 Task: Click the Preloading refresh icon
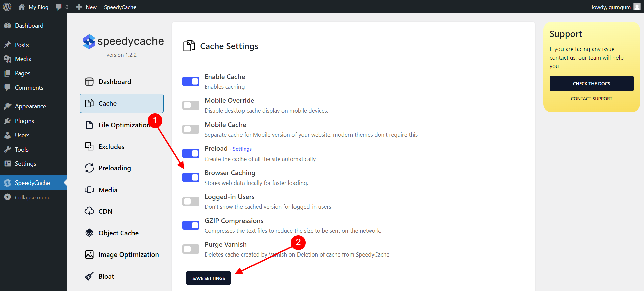coord(89,168)
